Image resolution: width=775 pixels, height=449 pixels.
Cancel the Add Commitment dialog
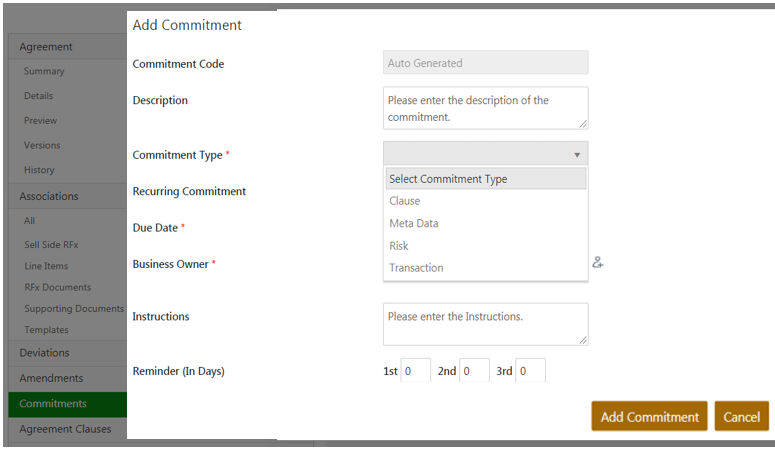[741, 417]
